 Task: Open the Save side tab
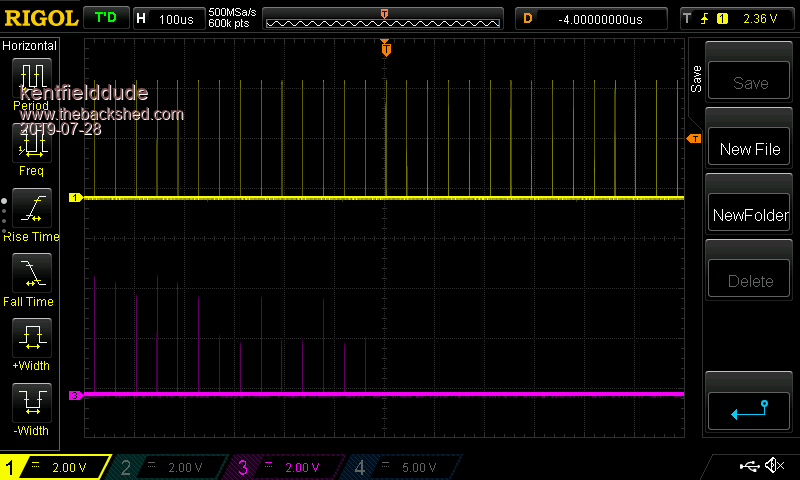696,79
